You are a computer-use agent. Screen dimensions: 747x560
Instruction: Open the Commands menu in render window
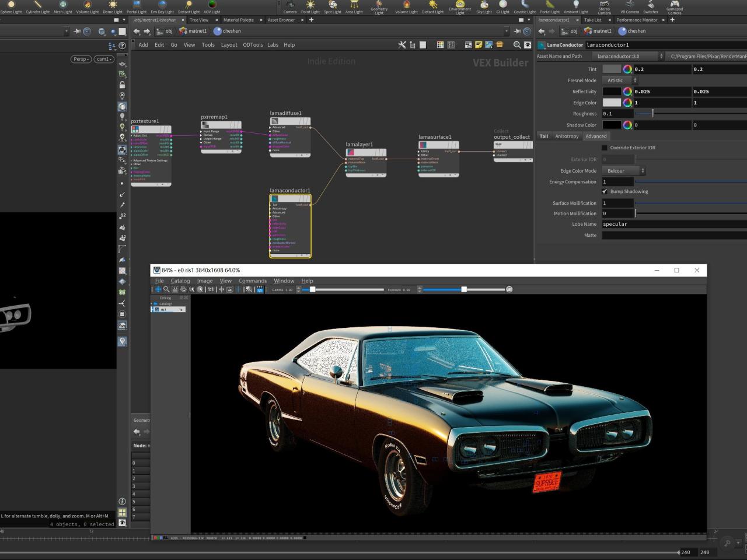[x=252, y=281]
